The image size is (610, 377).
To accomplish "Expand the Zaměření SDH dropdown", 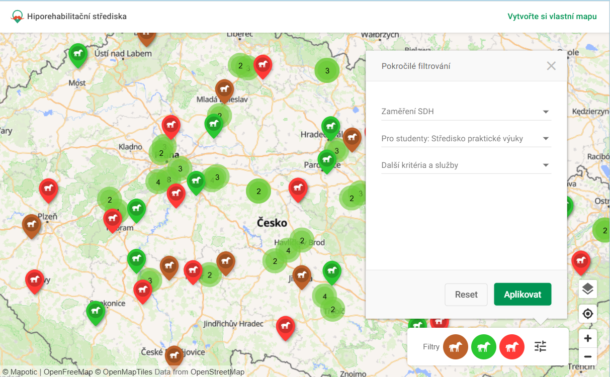I will 466,111.
